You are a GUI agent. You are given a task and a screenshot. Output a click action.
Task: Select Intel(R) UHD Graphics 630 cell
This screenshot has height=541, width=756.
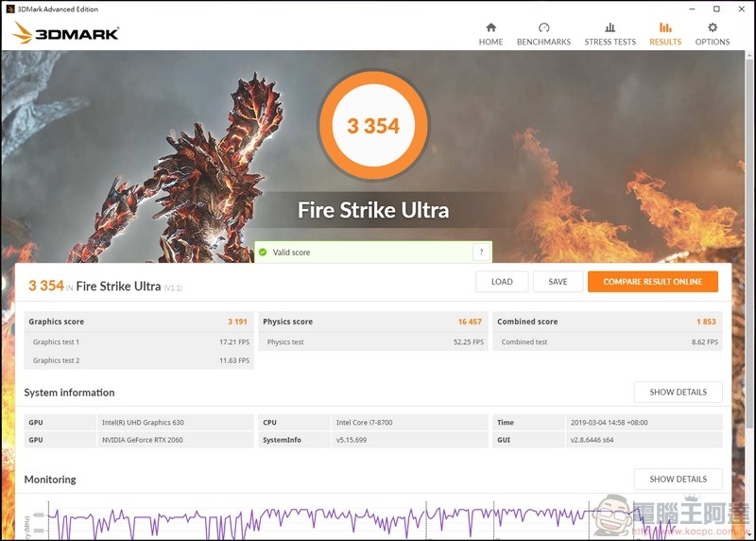click(176, 422)
